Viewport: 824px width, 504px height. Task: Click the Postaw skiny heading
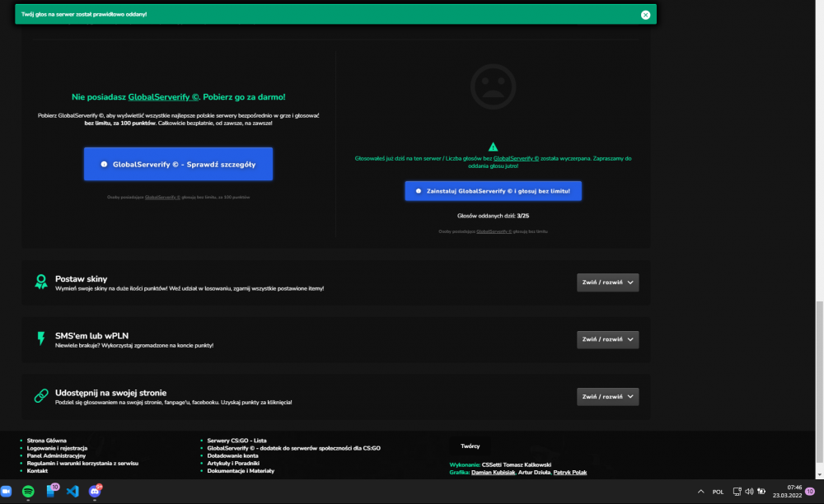click(x=81, y=279)
